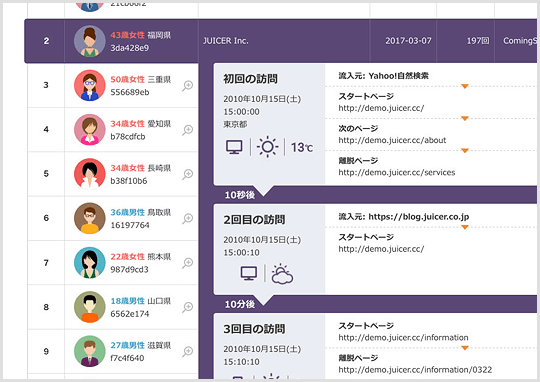Click temperature 13℃ in first visit
Viewport: 540px width, 382px height.
[x=302, y=147]
